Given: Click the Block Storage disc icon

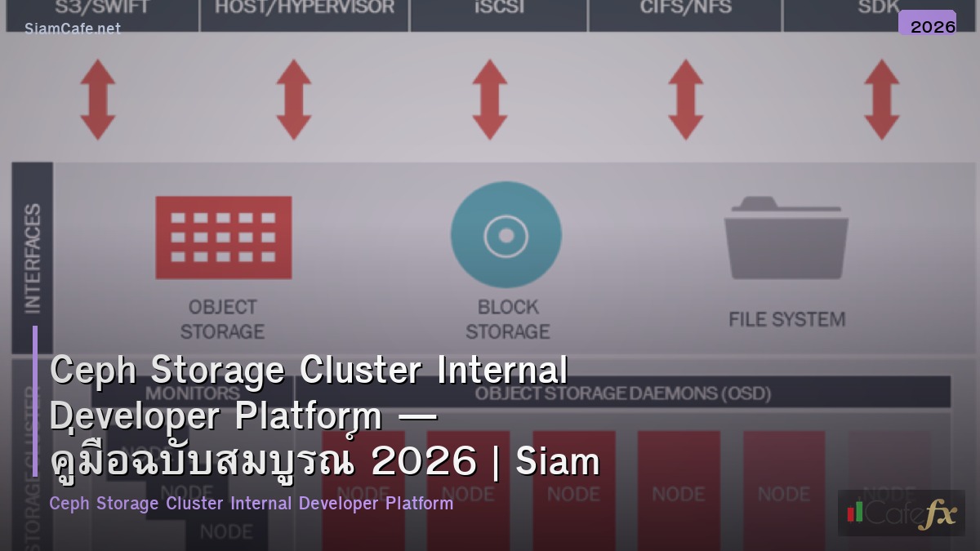Looking at the screenshot, I should tap(506, 235).
